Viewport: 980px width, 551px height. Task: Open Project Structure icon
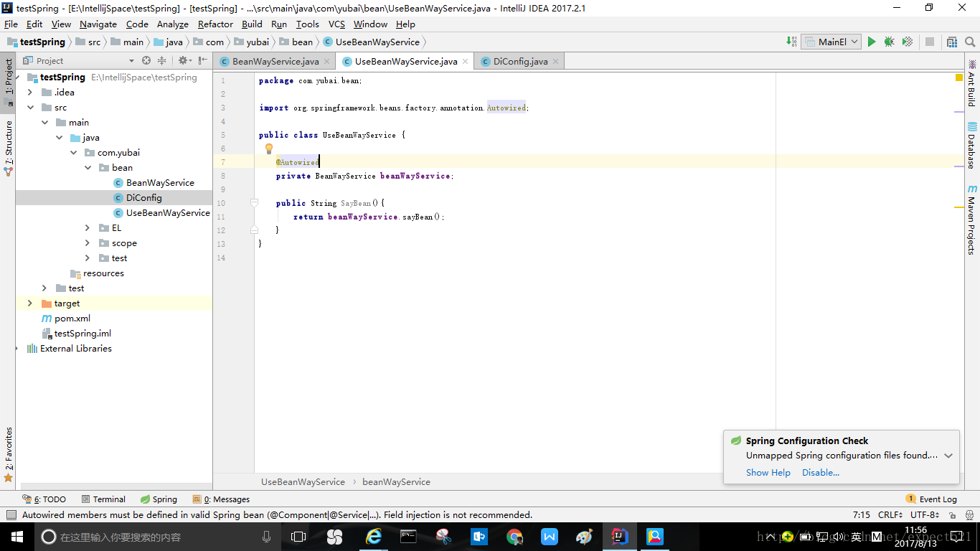(x=952, y=42)
